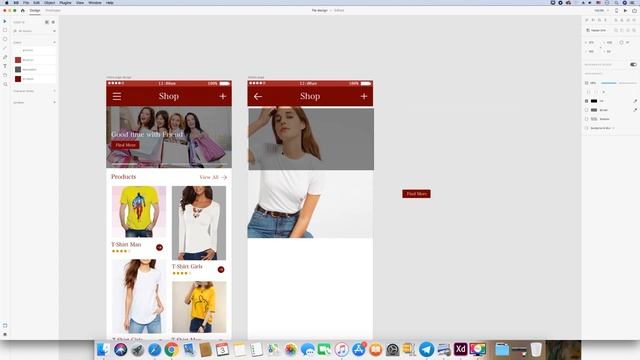Add a character style with the plus
The width and height of the screenshot is (640, 360).
[x=54, y=91]
